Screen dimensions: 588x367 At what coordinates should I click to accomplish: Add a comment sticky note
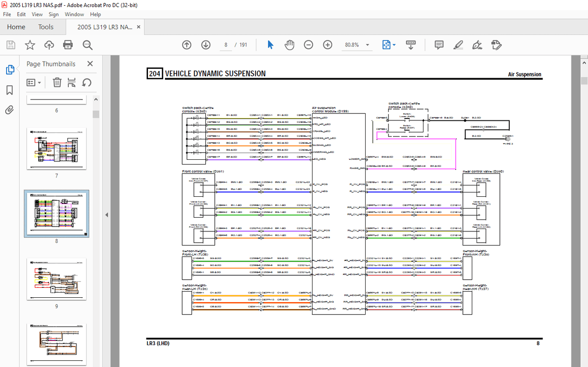coord(439,45)
